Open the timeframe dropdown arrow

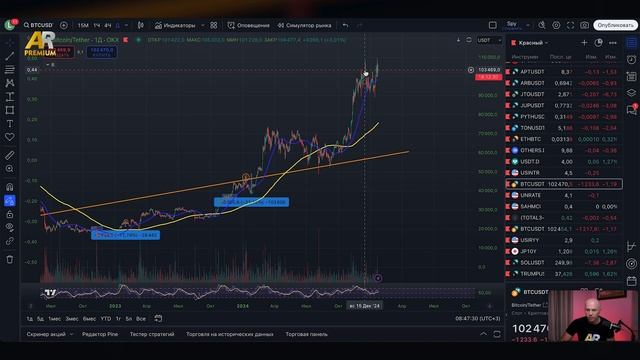coord(126,25)
